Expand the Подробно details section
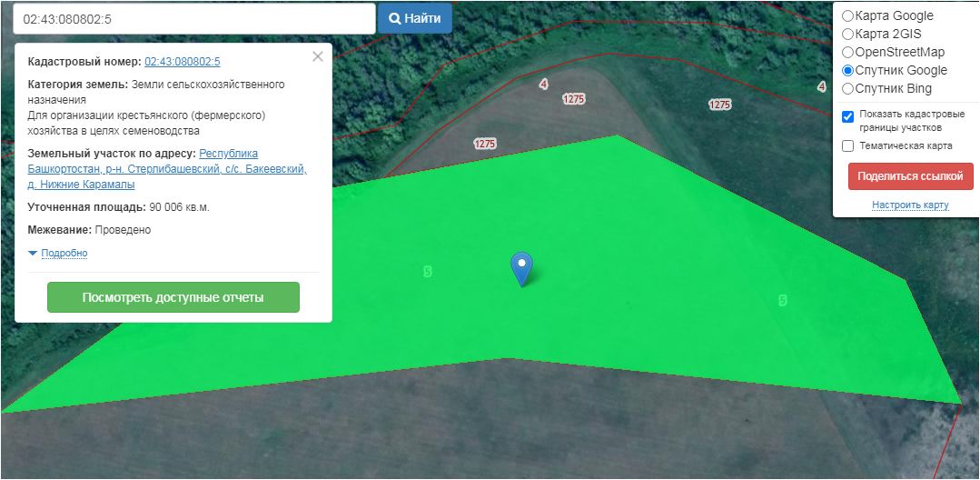980x480 pixels. [x=64, y=253]
